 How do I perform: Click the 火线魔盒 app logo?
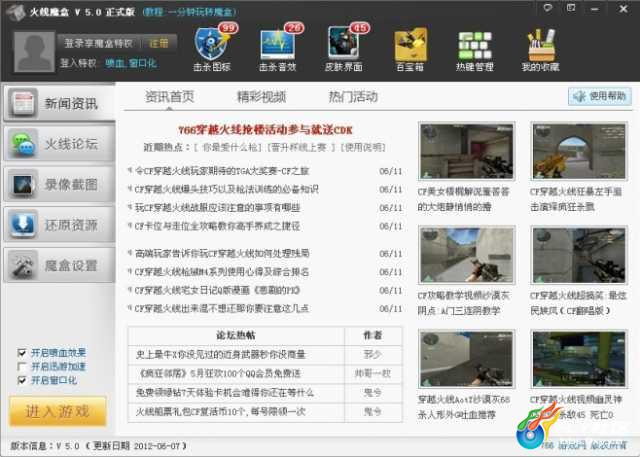16,12
